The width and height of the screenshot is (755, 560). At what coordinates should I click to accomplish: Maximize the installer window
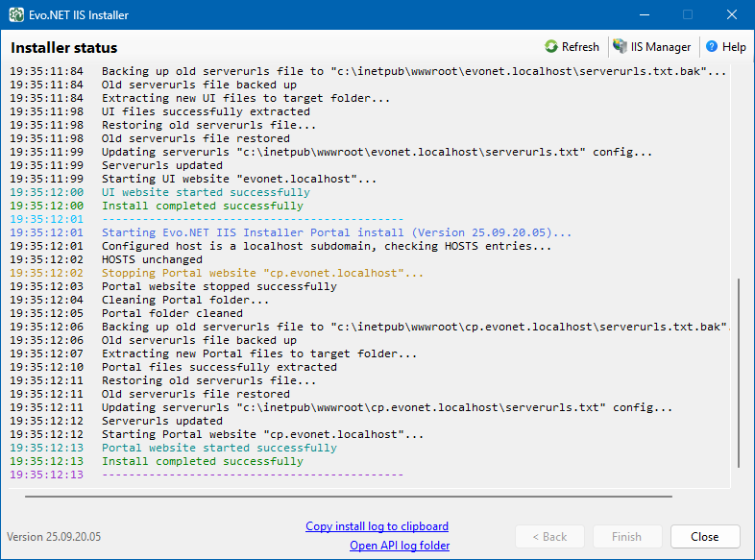[687, 15]
